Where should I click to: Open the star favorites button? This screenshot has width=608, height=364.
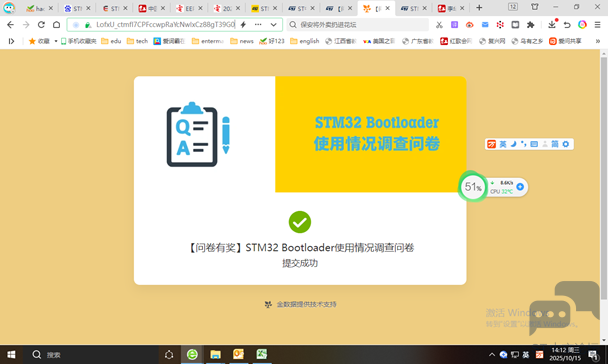click(39, 41)
